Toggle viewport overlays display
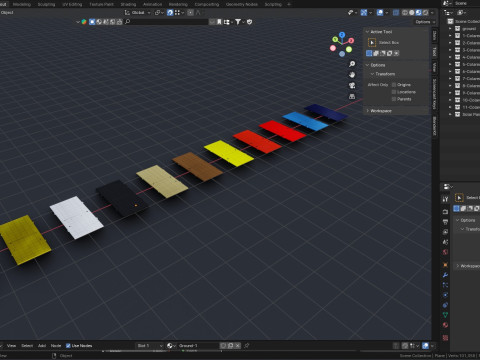This screenshot has width=480, height=360. coord(380,12)
